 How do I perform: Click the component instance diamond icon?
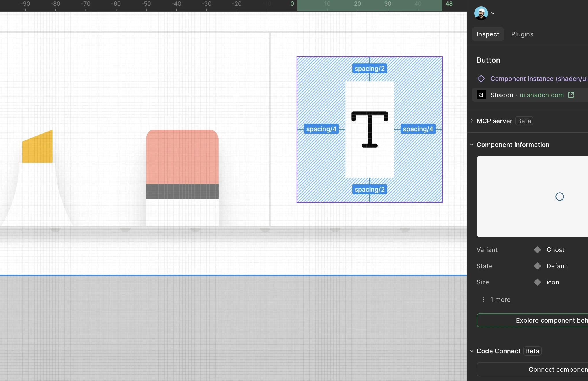coord(481,79)
